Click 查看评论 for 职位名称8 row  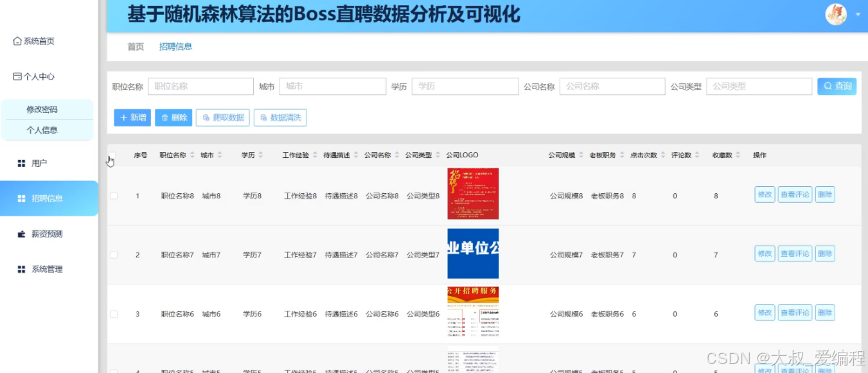pos(795,195)
